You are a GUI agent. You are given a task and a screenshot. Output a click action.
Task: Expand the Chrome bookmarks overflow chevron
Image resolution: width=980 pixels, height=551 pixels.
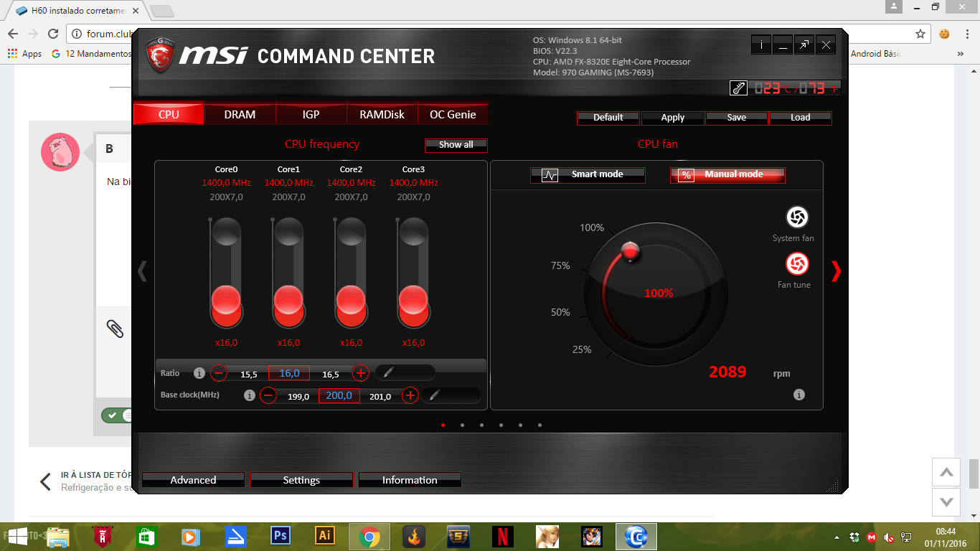click(961, 54)
